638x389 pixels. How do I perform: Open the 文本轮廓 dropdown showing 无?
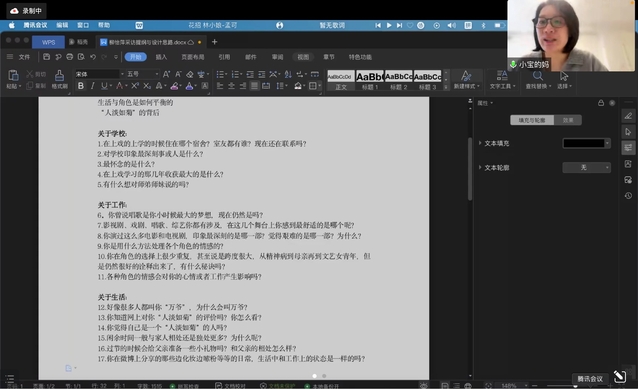[x=586, y=168]
